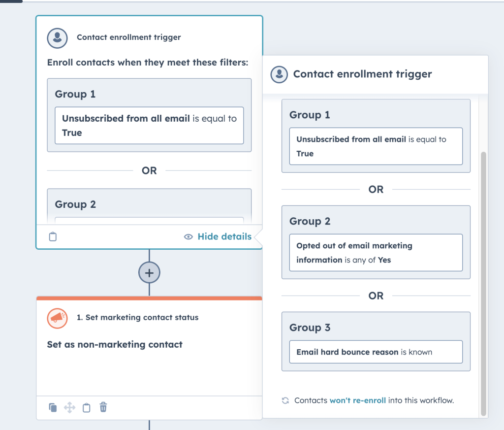Click the contact icon in the details panel header
504x430 pixels.
click(x=279, y=74)
